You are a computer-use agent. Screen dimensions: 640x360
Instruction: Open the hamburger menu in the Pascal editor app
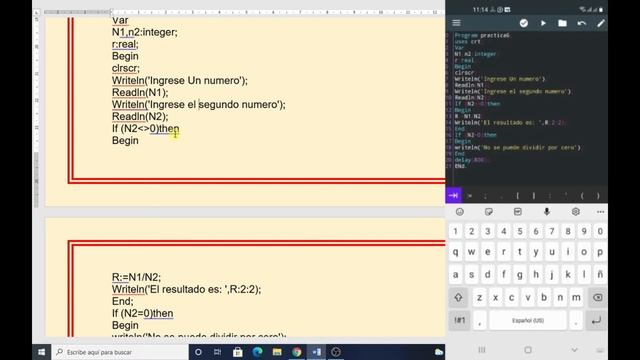(x=456, y=23)
